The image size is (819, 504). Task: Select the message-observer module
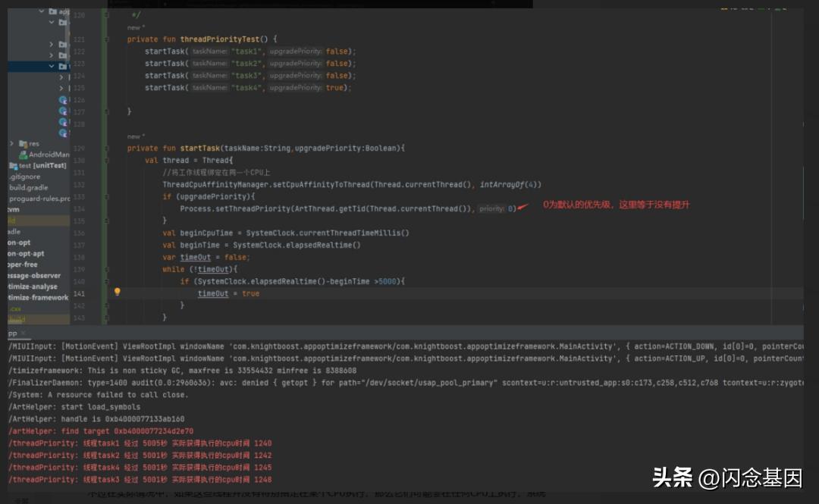coord(34,276)
